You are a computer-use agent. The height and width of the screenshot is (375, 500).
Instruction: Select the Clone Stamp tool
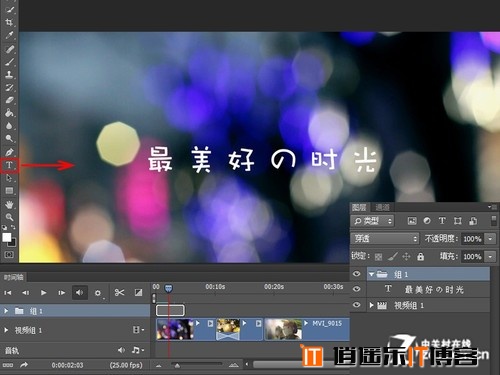point(9,75)
